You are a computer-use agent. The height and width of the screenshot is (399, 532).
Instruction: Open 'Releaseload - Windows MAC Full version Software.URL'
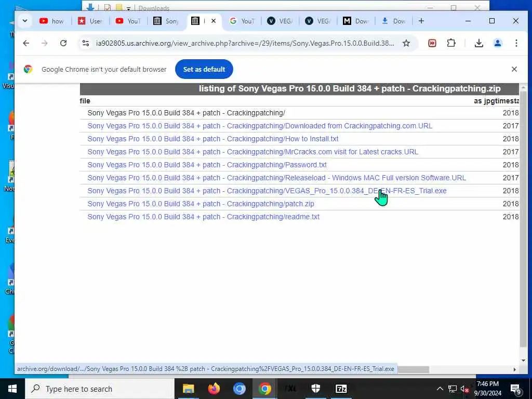[276, 178]
